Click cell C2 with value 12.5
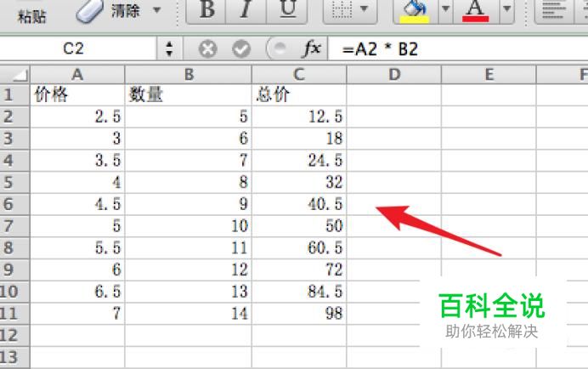The width and height of the screenshot is (588, 369). 299,116
